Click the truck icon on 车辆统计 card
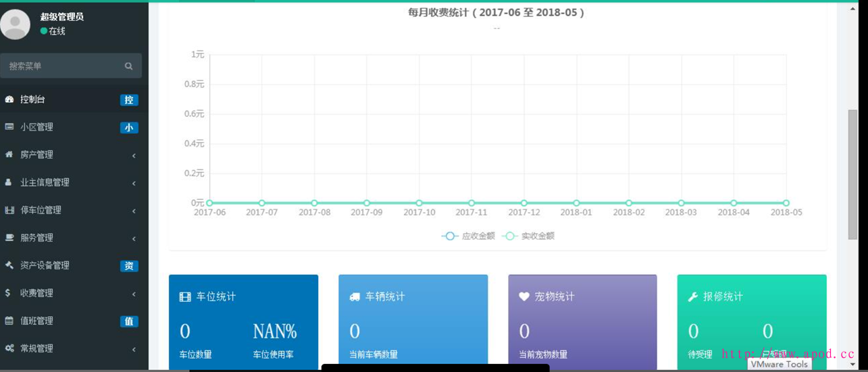The width and height of the screenshot is (868, 372). click(x=355, y=296)
